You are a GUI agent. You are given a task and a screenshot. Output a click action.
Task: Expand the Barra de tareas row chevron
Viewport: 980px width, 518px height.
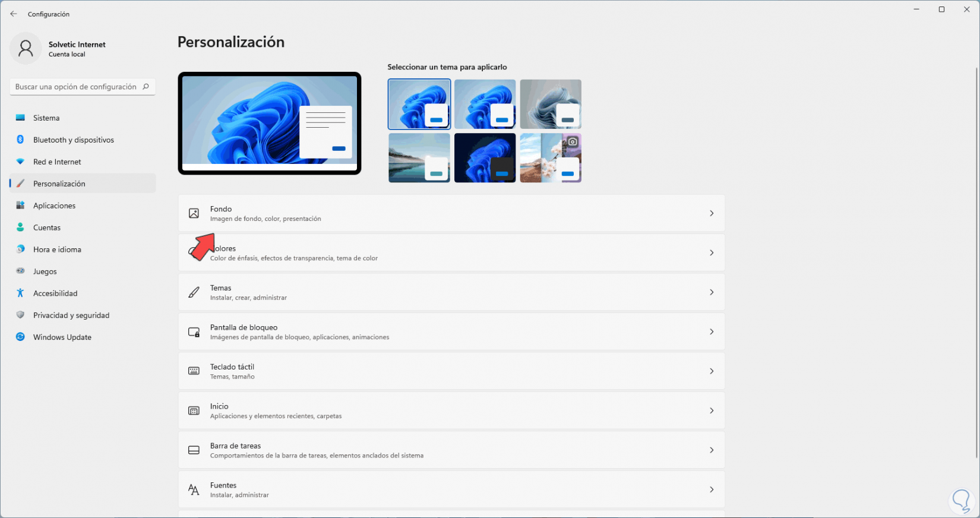click(x=712, y=450)
